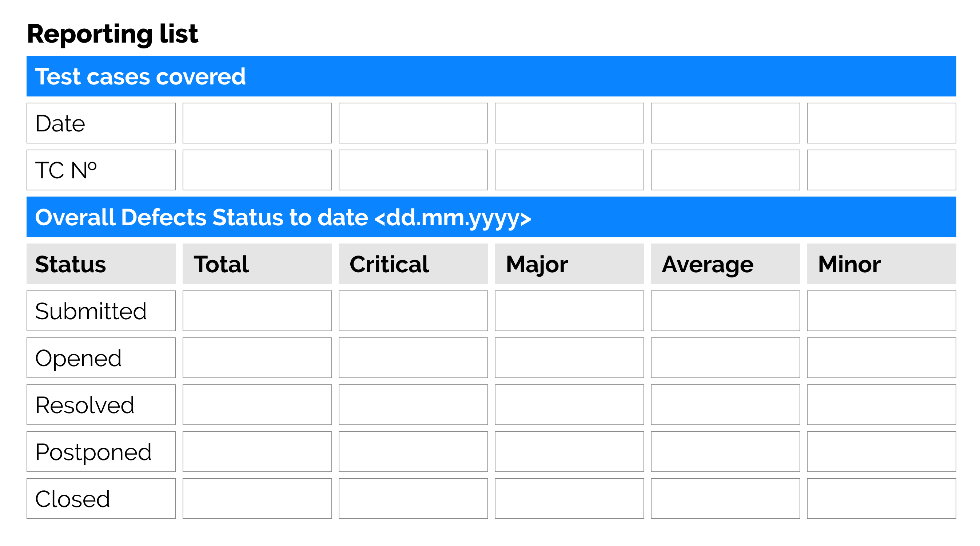Click the Minor column header
This screenshot has height=546, width=980.
tap(881, 264)
